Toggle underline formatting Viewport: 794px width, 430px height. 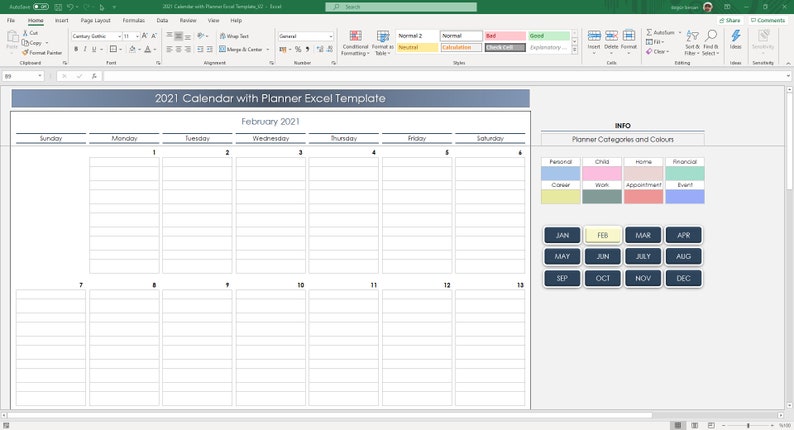[x=94, y=49]
